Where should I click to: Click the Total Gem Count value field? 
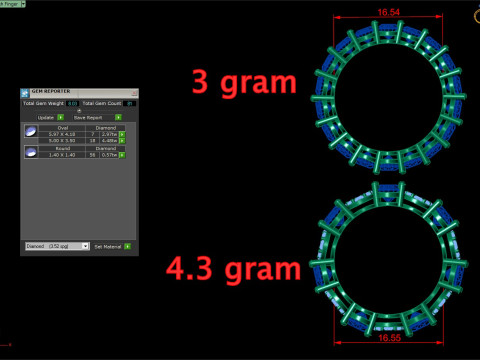coord(129,104)
